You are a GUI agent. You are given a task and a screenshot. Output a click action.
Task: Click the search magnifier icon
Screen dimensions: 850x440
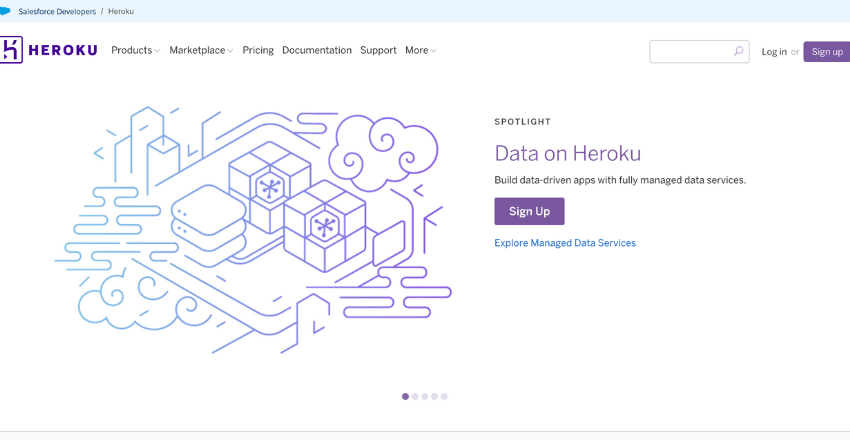click(x=738, y=51)
